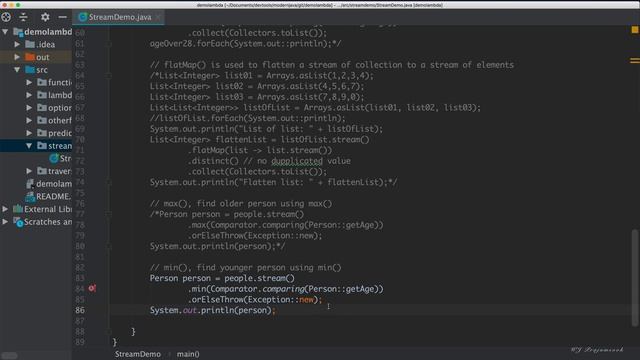Click 'System.out.println(person);' on line 86
Image resolution: width=640 pixels, height=360 pixels.
point(213,310)
